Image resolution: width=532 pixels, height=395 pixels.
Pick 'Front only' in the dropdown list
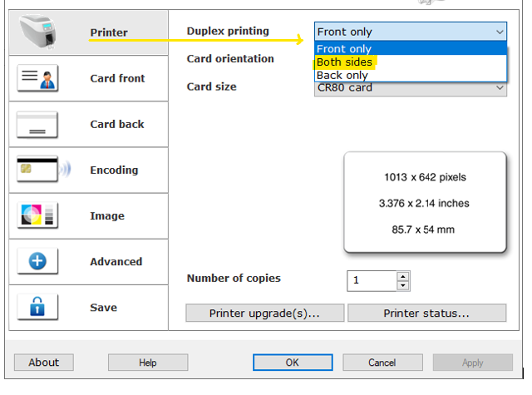point(344,49)
